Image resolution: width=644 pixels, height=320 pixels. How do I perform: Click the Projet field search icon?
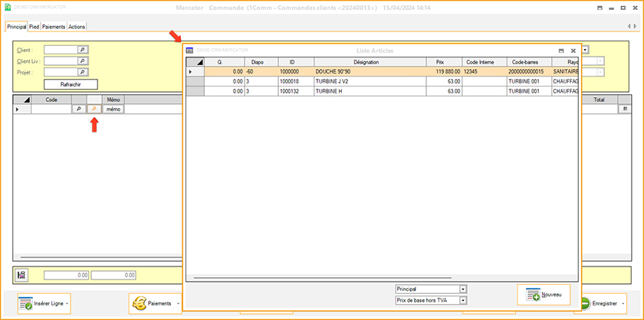pos(84,72)
